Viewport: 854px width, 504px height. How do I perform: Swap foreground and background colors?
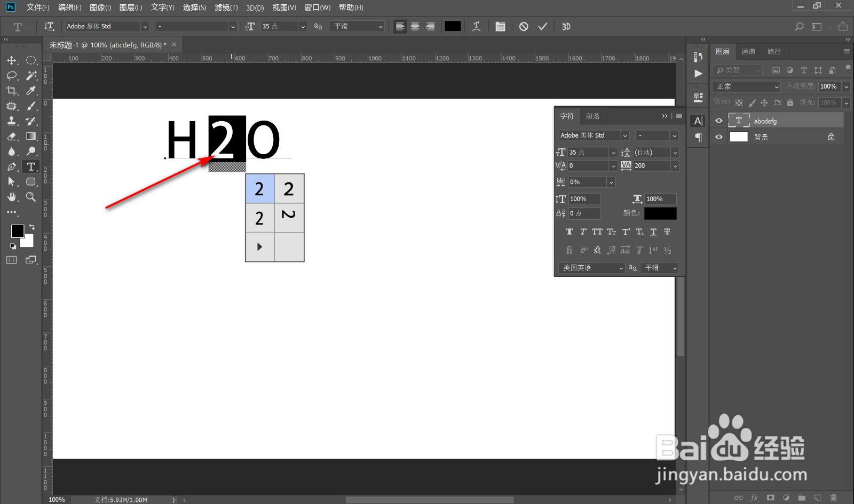point(31,227)
